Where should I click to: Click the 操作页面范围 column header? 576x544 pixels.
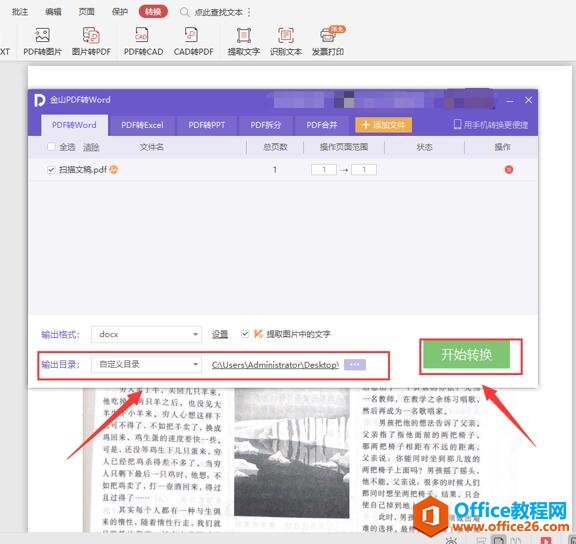point(344,147)
